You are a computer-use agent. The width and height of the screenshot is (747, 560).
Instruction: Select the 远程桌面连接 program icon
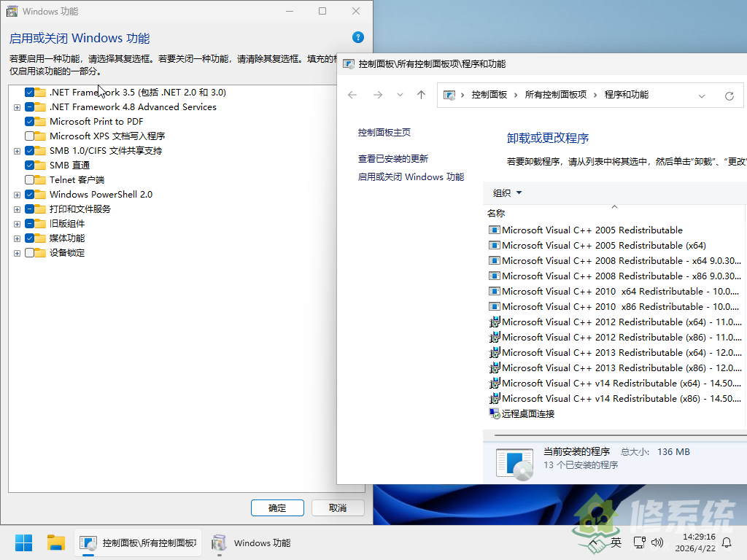point(493,413)
